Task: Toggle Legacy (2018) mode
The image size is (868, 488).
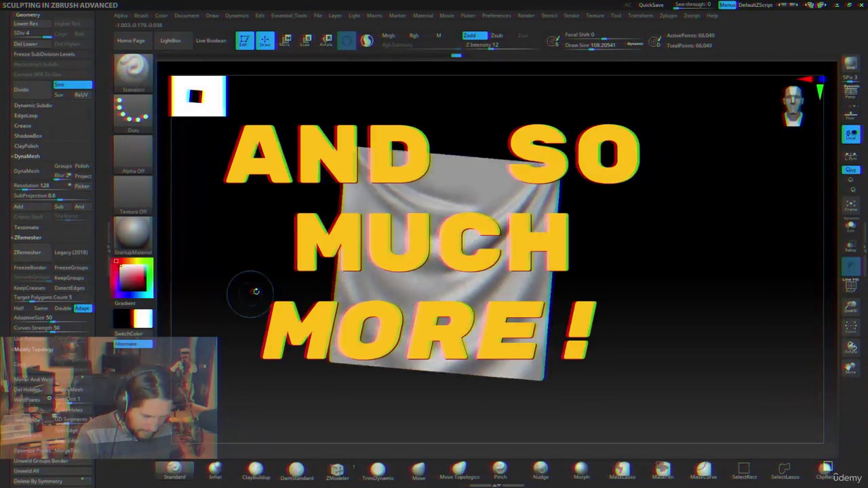Action: (x=71, y=252)
